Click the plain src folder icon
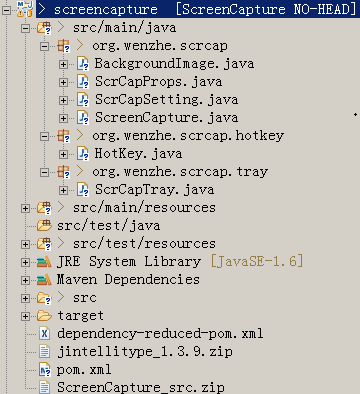 pyautogui.click(x=44, y=298)
